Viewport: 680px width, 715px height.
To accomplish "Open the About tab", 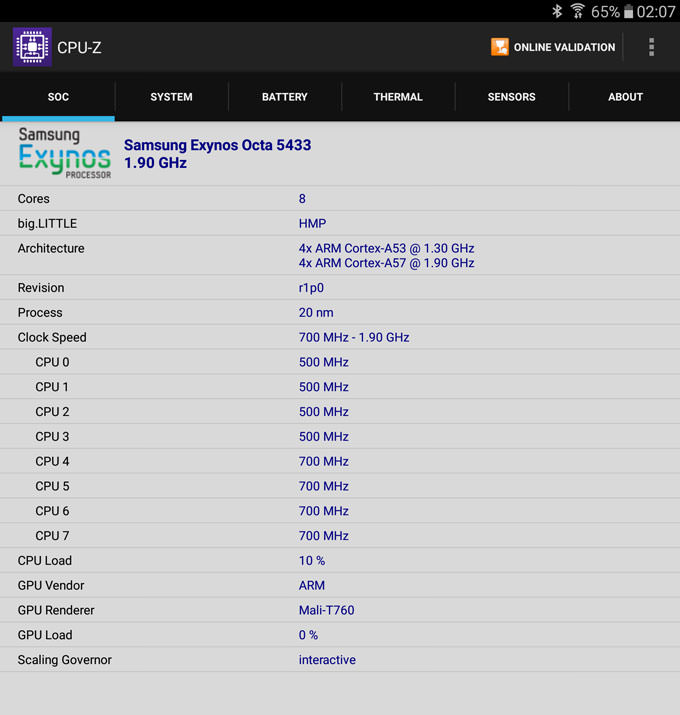I will pyautogui.click(x=625, y=97).
